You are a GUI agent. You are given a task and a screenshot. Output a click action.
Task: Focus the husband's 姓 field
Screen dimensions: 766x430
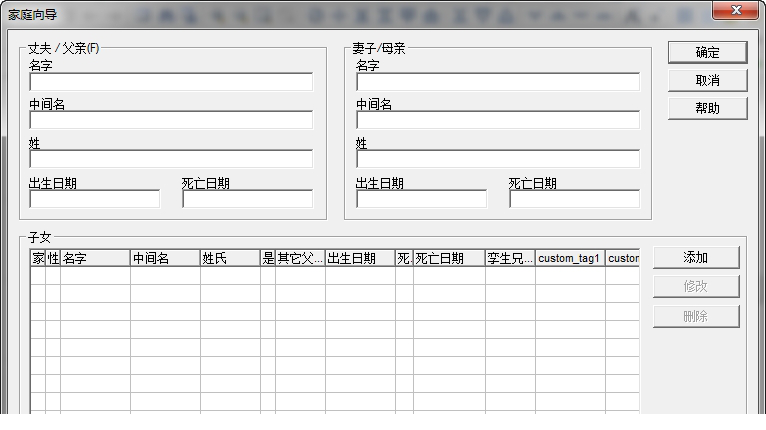pyautogui.click(x=171, y=159)
